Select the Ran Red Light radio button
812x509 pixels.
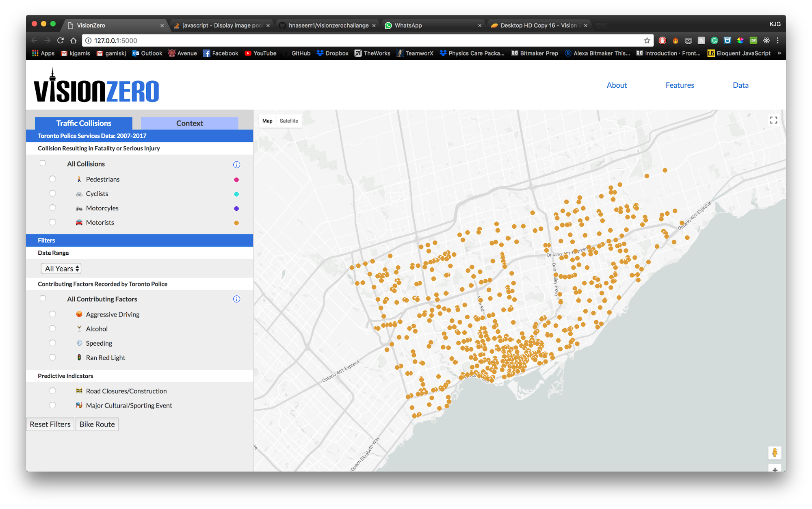52,357
